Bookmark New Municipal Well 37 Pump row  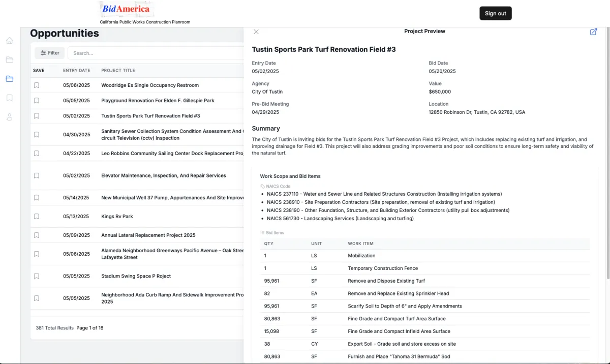(x=37, y=198)
